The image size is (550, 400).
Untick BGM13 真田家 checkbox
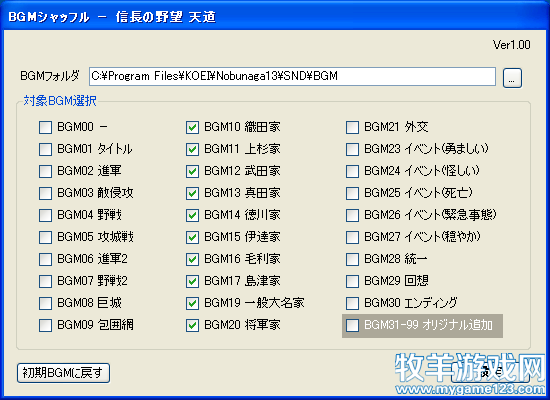192,193
